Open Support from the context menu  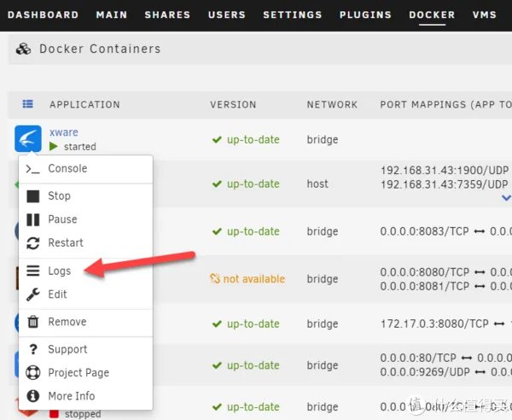[x=67, y=349]
